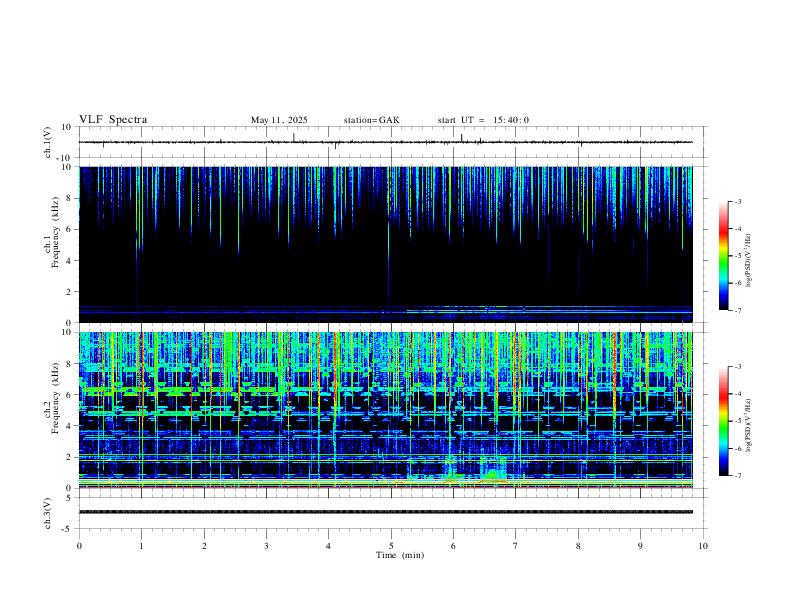Click the ch.1 "Frequency (kHz)" axis label
Image resolution: width=792 pixels, height=612 pixels.
click(x=56, y=232)
